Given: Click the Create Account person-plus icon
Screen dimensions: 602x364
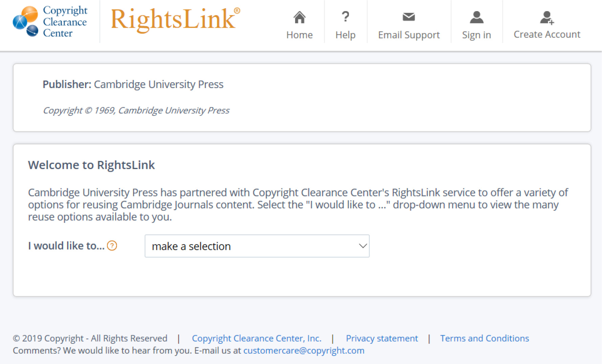Looking at the screenshot, I should pyautogui.click(x=547, y=18).
